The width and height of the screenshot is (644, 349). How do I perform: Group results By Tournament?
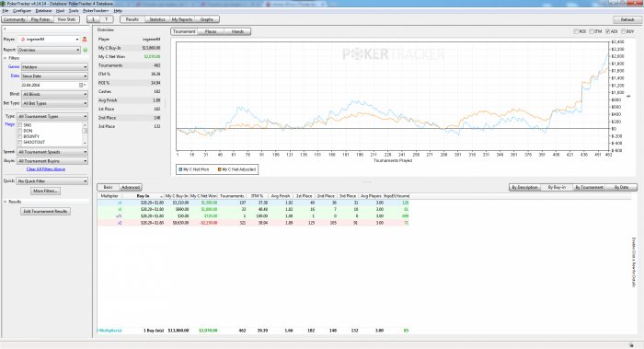pyautogui.click(x=589, y=187)
